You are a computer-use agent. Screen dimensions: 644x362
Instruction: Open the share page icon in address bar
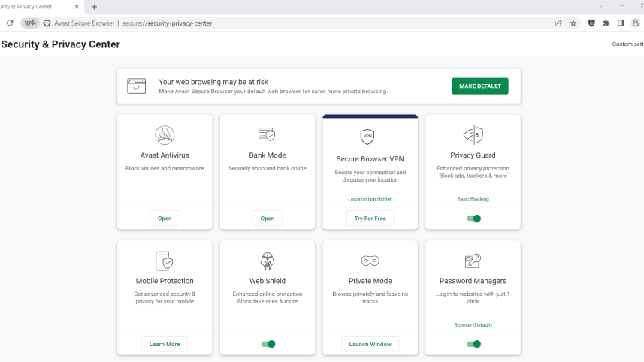pos(558,23)
